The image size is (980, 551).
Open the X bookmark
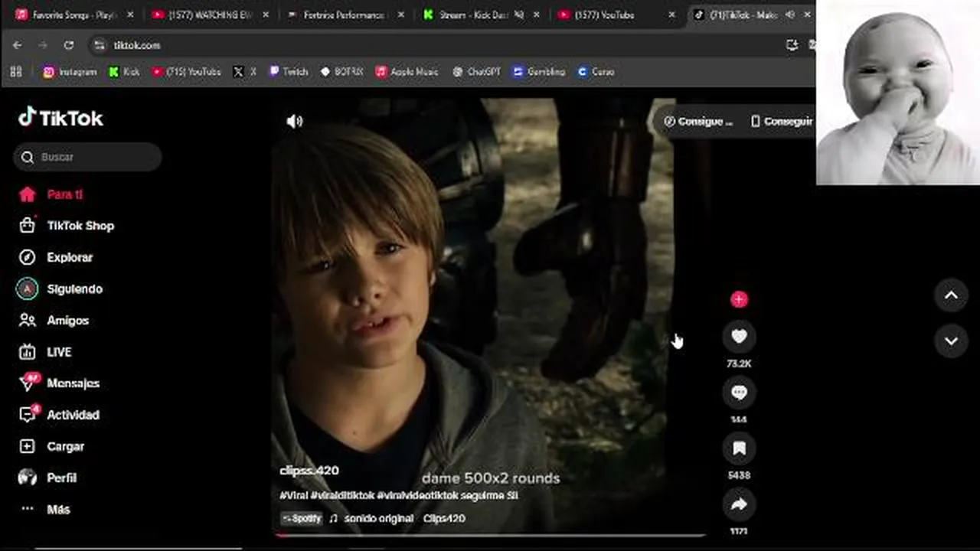coord(245,71)
